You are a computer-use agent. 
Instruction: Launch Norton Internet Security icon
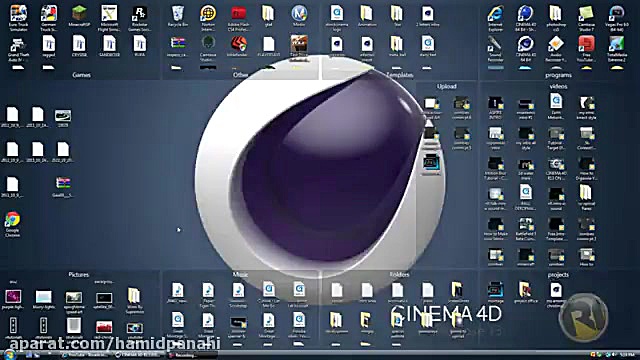pyautogui.click(x=208, y=18)
